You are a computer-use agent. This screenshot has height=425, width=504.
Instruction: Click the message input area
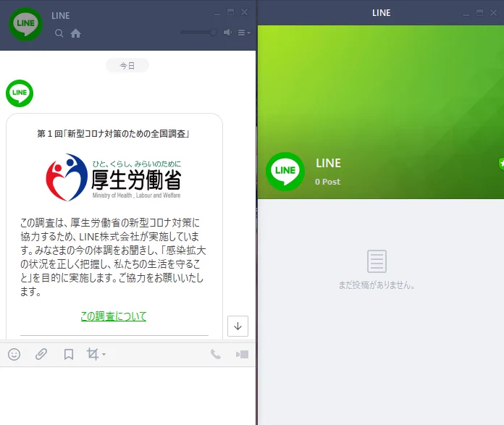pyautogui.click(x=127, y=396)
